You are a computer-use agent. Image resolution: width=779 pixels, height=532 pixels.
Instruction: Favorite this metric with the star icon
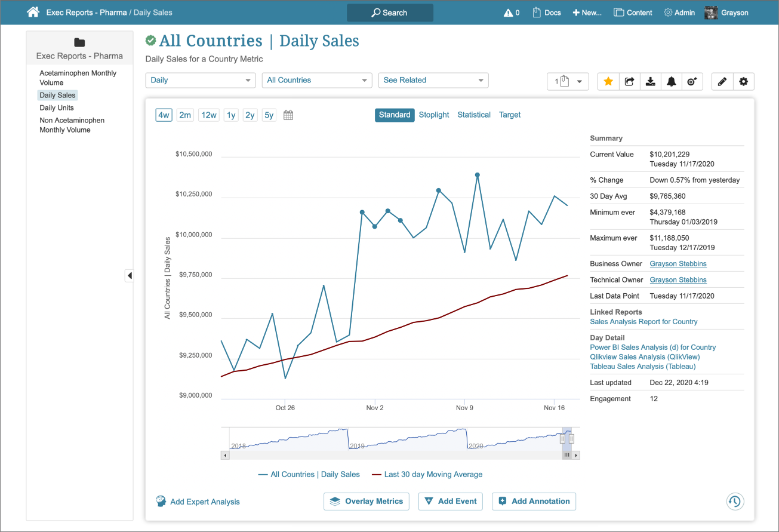pyautogui.click(x=608, y=82)
